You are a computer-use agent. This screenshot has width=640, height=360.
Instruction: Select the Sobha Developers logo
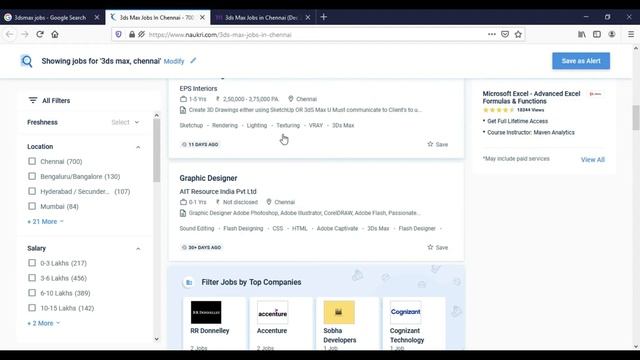point(339,312)
